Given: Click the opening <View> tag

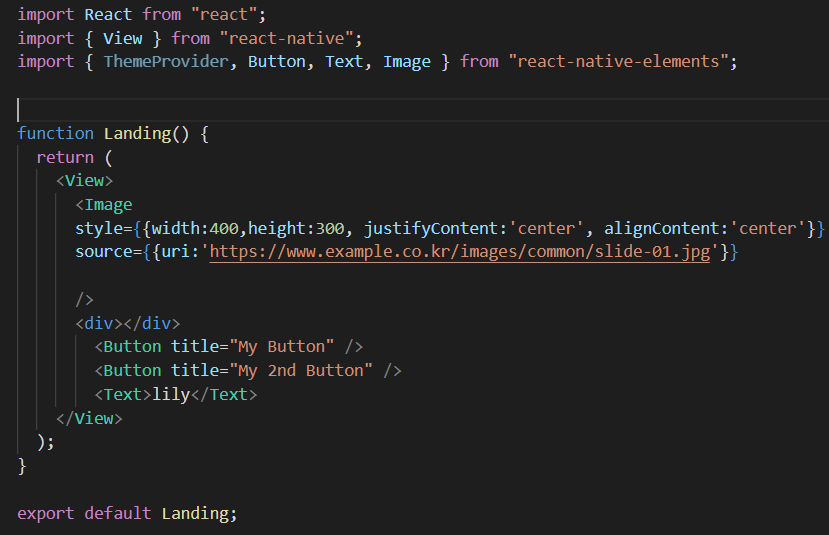Looking at the screenshot, I should tap(85, 181).
